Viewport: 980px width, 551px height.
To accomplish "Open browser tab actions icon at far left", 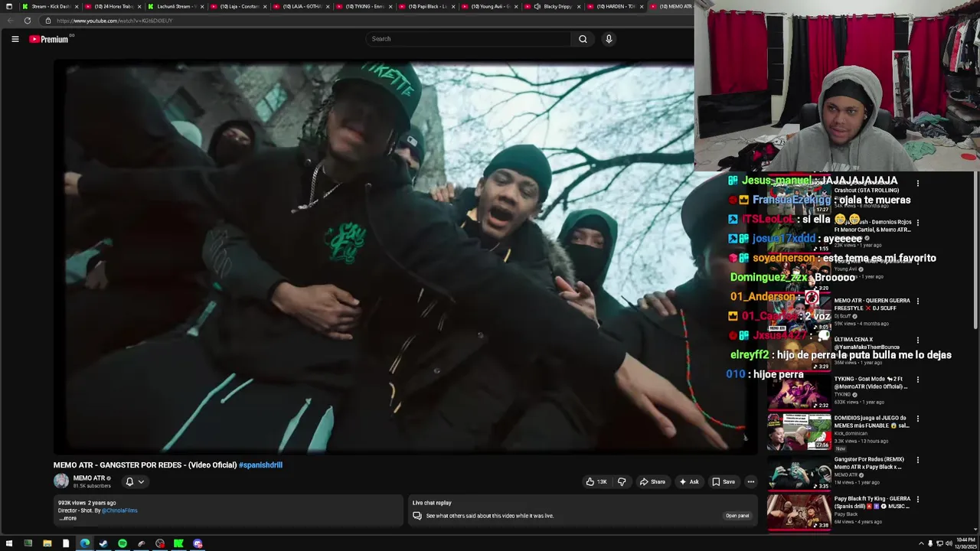I will pyautogui.click(x=8, y=6).
